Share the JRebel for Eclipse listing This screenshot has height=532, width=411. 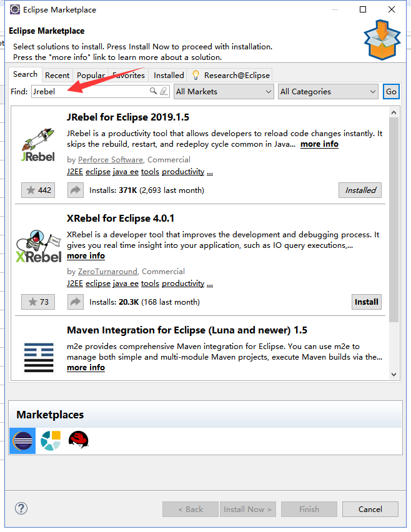(x=76, y=190)
